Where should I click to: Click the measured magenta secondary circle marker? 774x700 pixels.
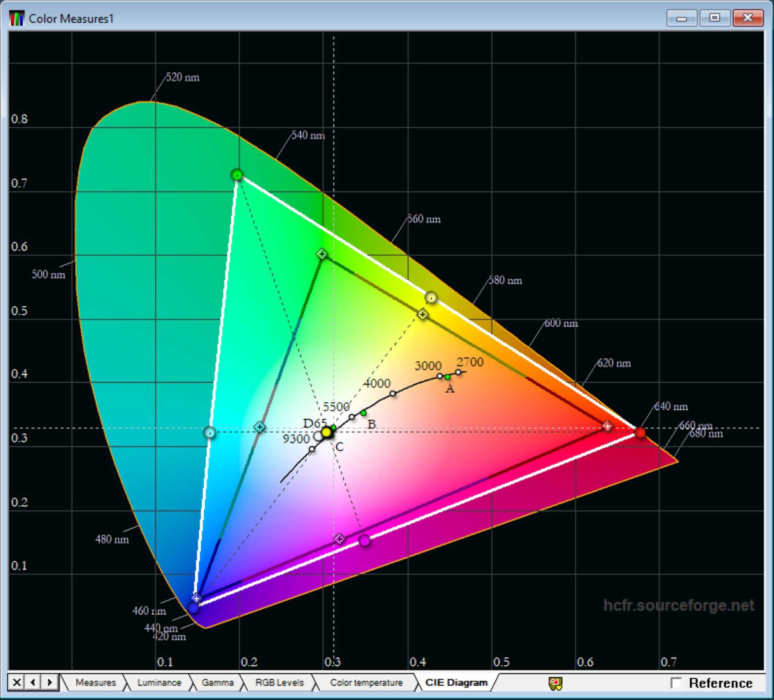[364, 541]
